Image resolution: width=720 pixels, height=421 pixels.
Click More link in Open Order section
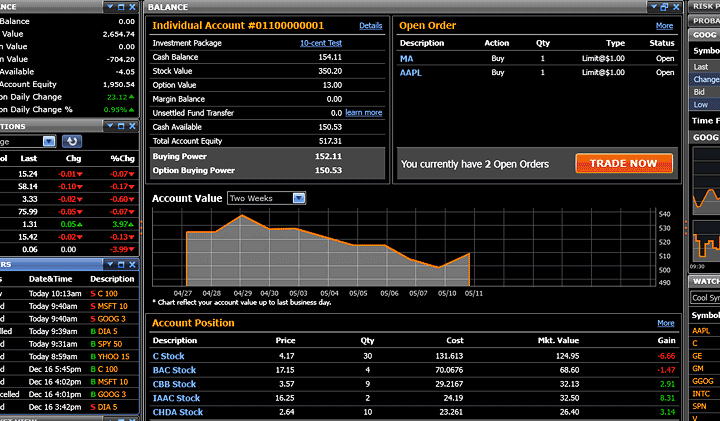click(664, 25)
